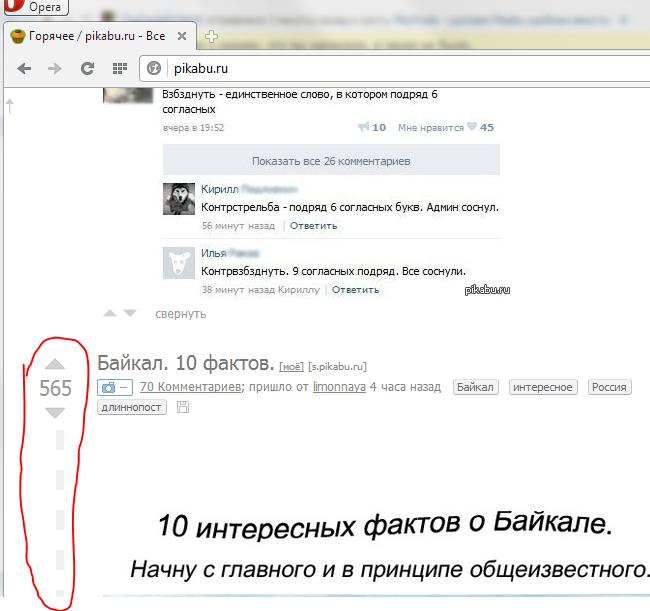Image resolution: width=650 pixels, height=611 pixels.
Task: Downvote the Байкал post with down arrow
Action: point(55,412)
